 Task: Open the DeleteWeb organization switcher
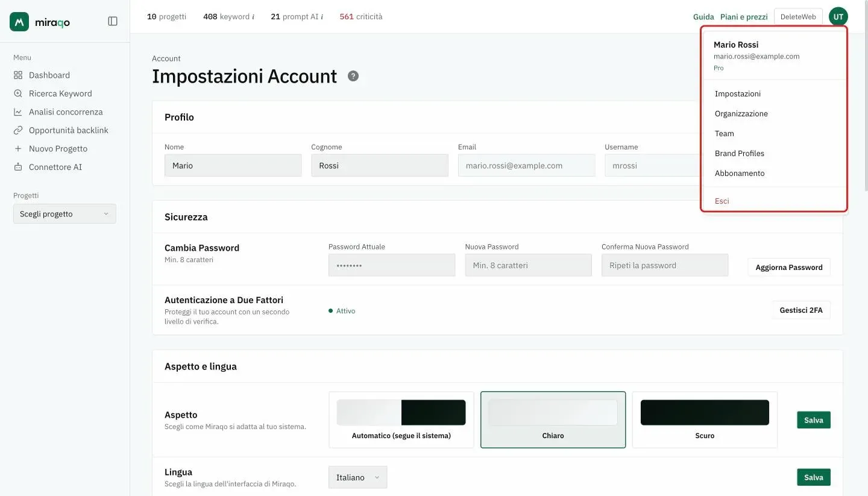click(798, 17)
